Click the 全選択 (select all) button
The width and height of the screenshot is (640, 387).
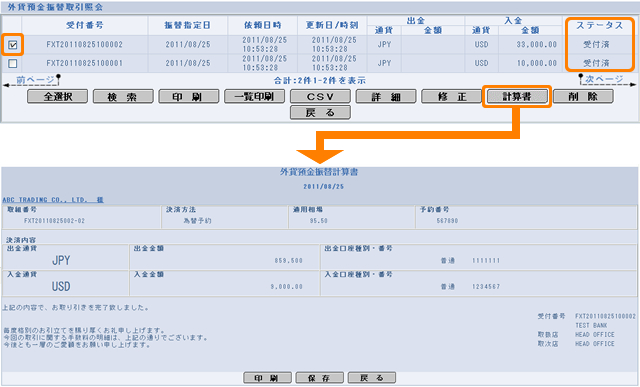58,97
